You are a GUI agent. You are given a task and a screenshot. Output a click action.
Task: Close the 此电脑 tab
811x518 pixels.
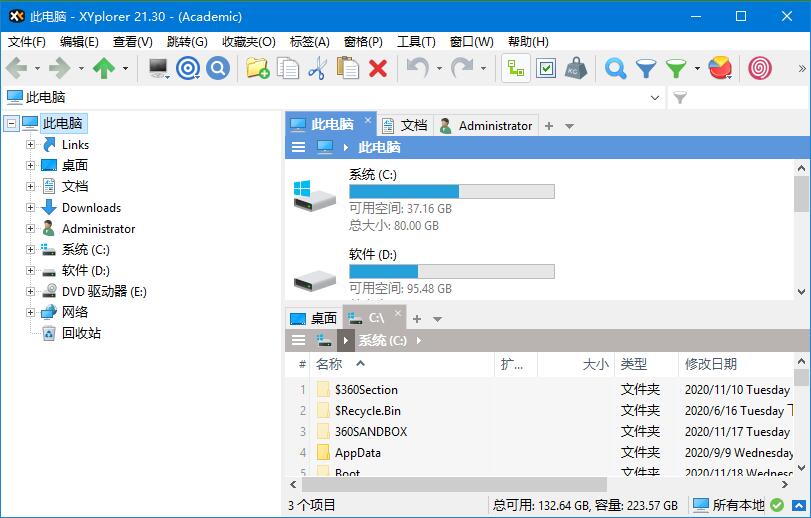tap(368, 120)
